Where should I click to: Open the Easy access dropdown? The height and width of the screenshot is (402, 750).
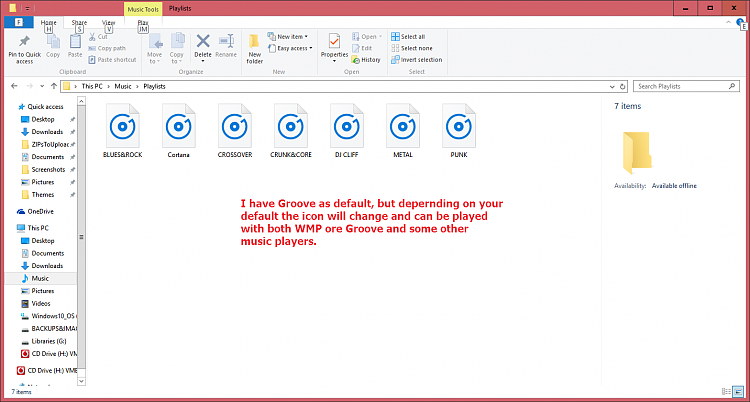[290, 48]
